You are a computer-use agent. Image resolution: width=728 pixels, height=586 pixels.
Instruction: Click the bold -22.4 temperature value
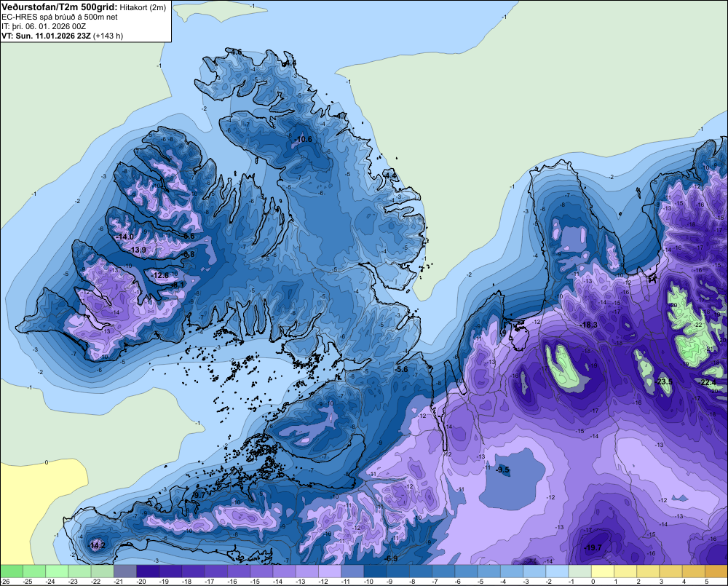(708, 382)
